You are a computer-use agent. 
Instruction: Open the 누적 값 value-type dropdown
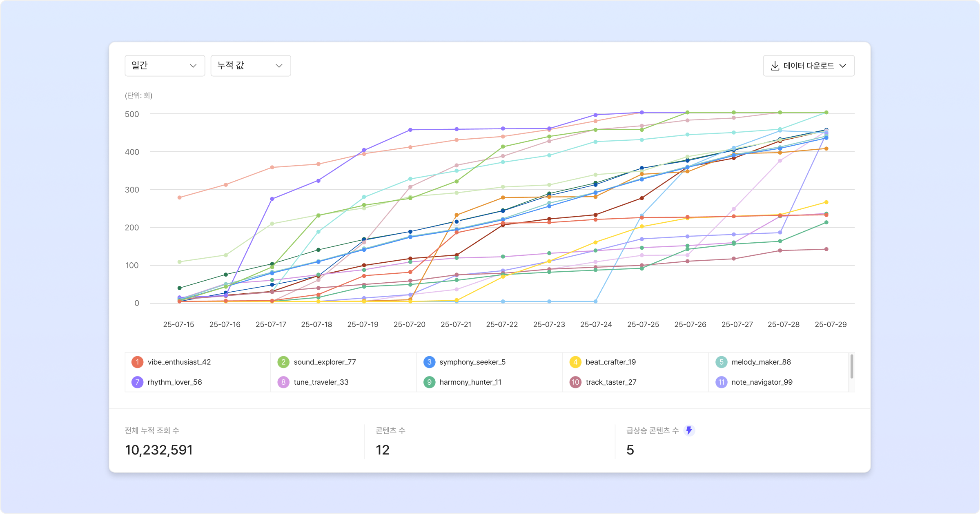point(250,66)
